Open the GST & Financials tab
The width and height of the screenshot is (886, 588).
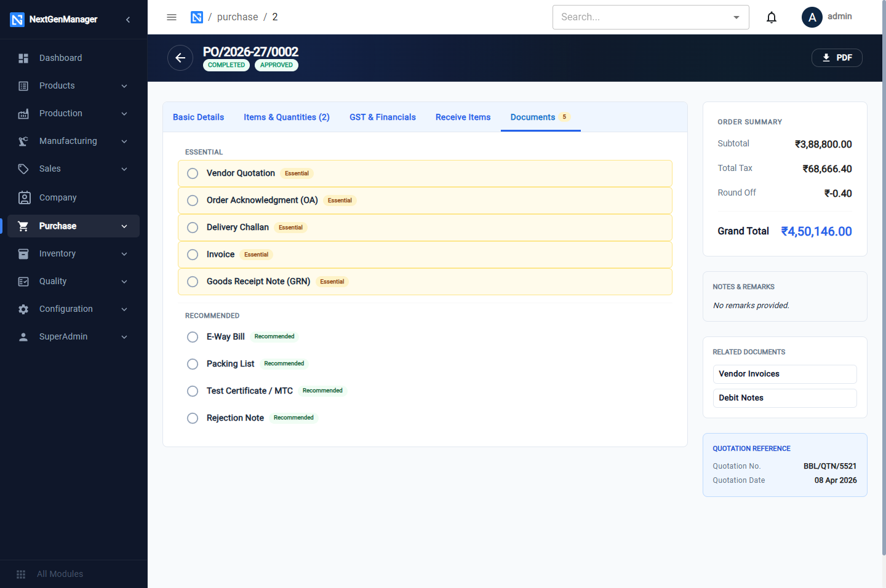click(x=383, y=117)
